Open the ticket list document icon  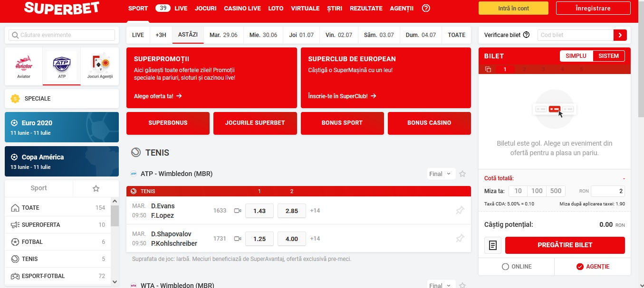pyautogui.click(x=493, y=245)
